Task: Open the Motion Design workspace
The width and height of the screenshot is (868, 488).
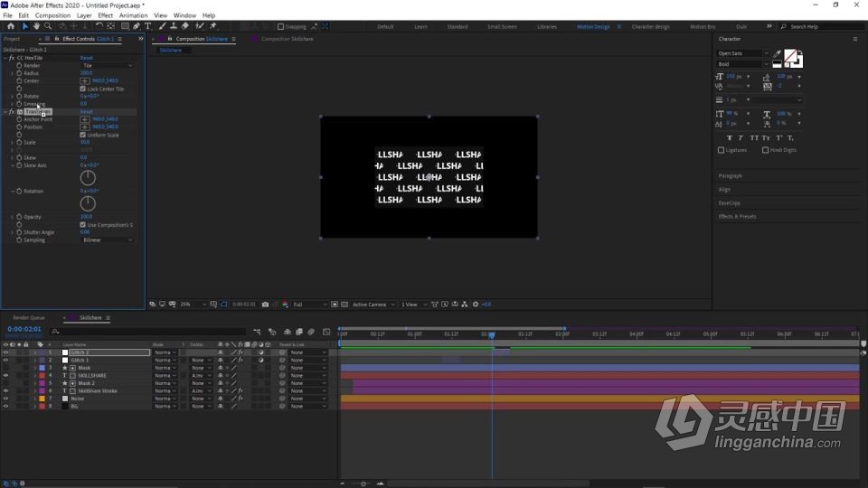Action: point(593,26)
